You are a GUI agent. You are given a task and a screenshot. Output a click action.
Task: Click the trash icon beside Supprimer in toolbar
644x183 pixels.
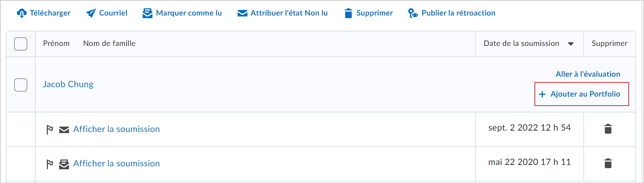[x=348, y=13]
